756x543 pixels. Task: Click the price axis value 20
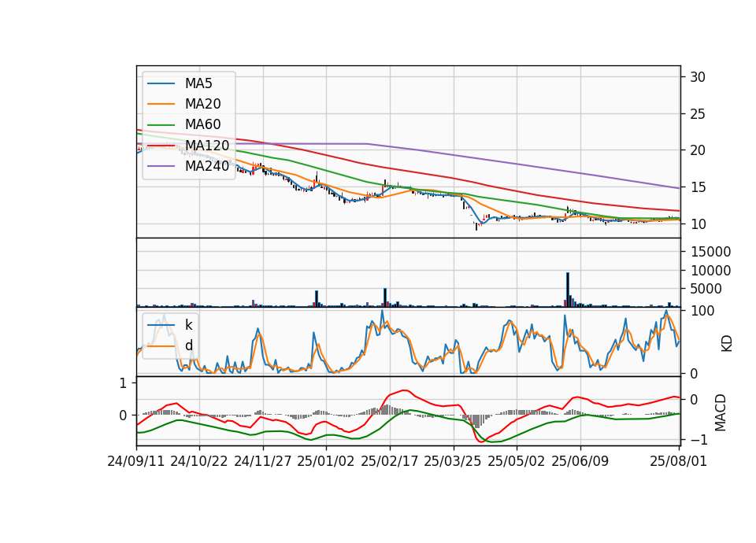tap(698, 150)
